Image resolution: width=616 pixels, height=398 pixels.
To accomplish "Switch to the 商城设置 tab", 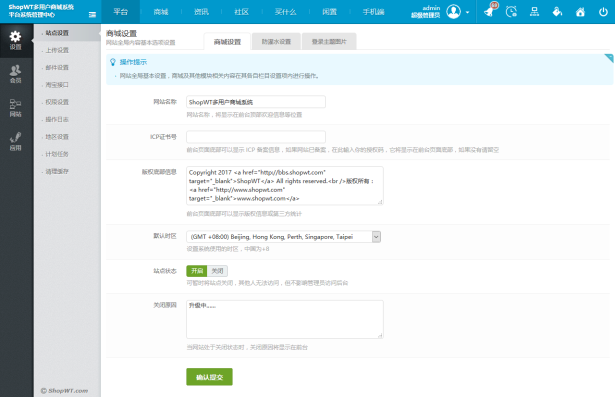I will (x=227, y=42).
